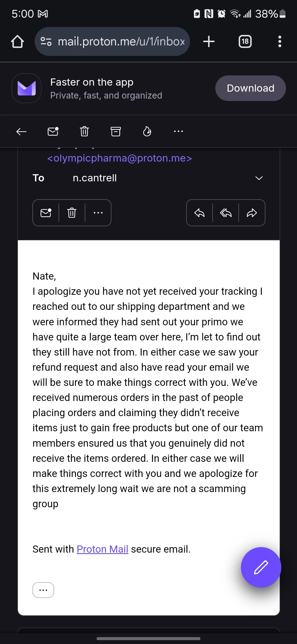Compose a new email with pencil button
The image size is (297, 644).
261,567
